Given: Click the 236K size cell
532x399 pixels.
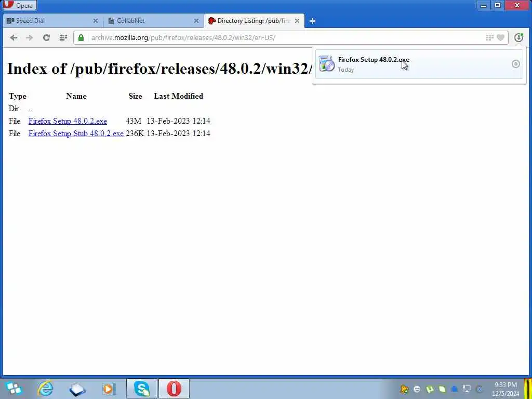Looking at the screenshot, I should [135, 134].
